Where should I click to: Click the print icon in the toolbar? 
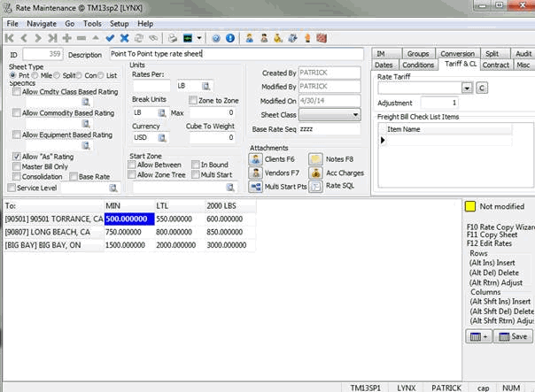tap(174, 38)
